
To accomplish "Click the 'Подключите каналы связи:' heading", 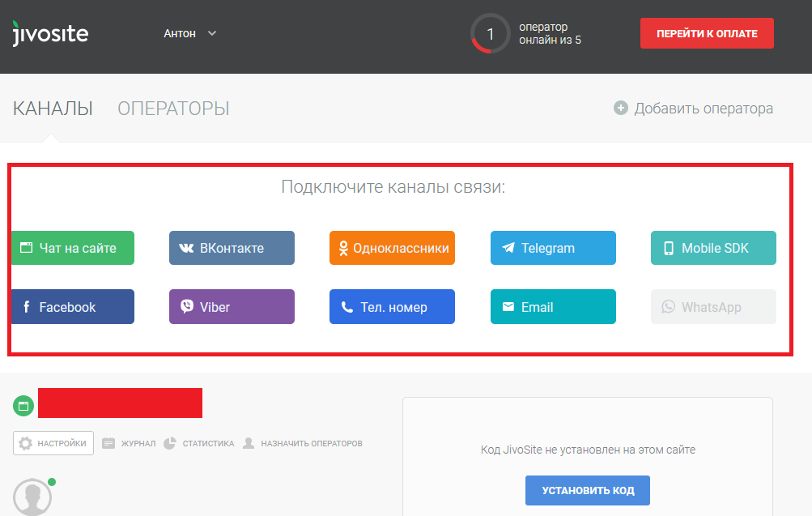I will click(393, 186).
